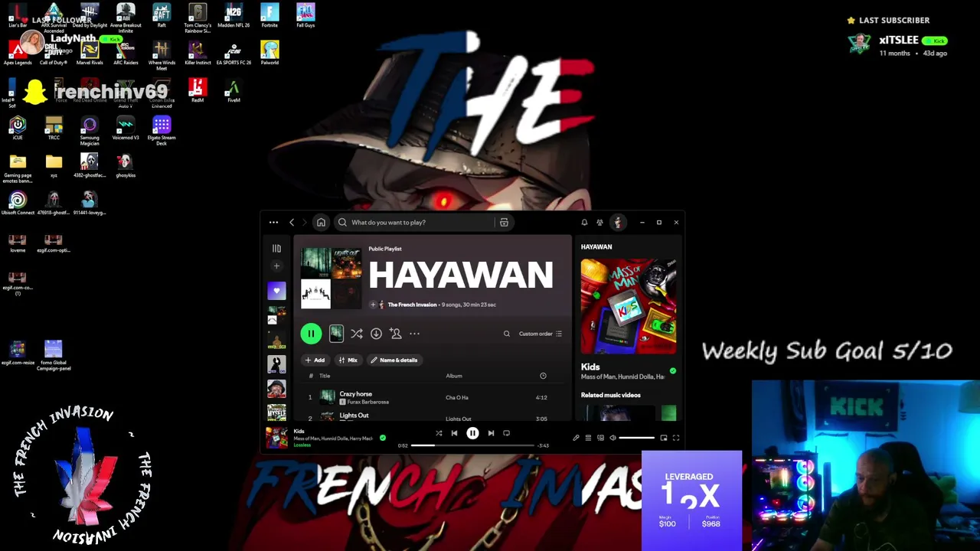Open The French Invasion profile link
980x551 pixels.
tap(412, 305)
